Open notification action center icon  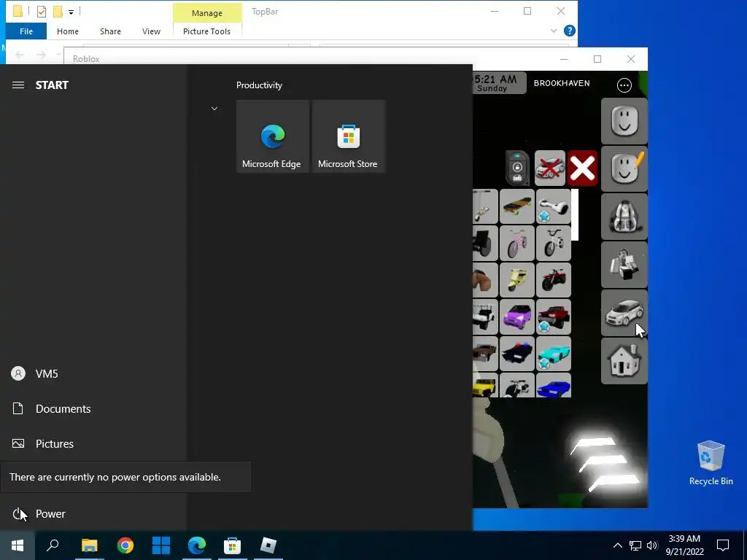(x=723, y=545)
